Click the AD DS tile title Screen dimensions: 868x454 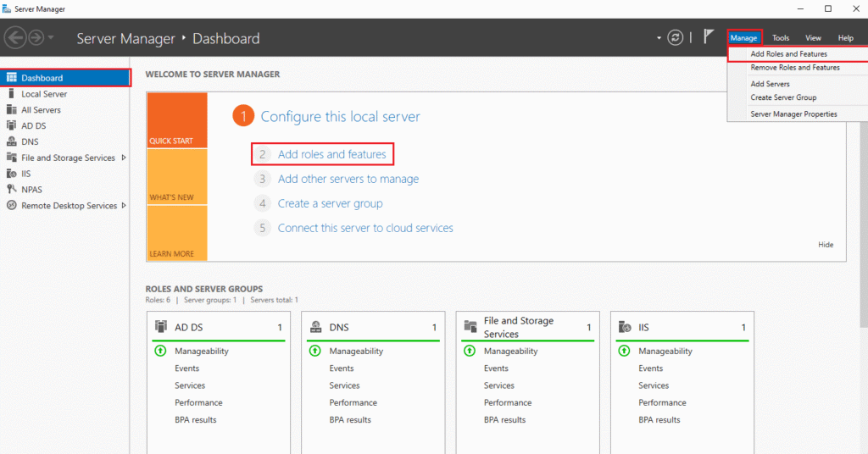[x=189, y=327]
